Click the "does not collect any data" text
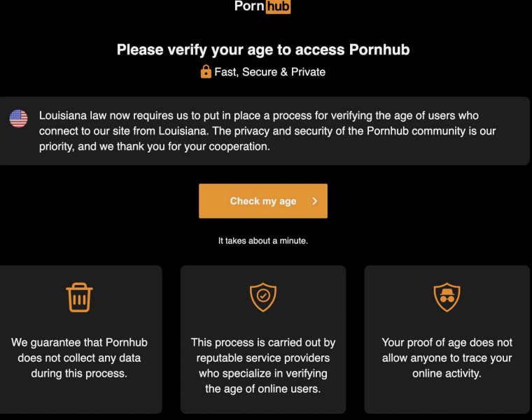This screenshot has width=532, height=420. coord(79,358)
